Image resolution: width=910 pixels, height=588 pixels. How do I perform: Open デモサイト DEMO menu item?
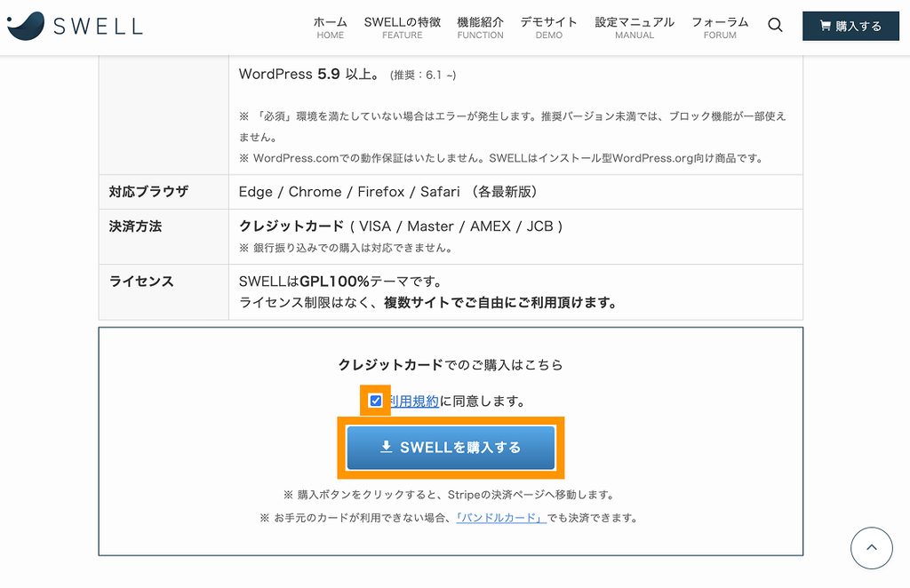548,28
